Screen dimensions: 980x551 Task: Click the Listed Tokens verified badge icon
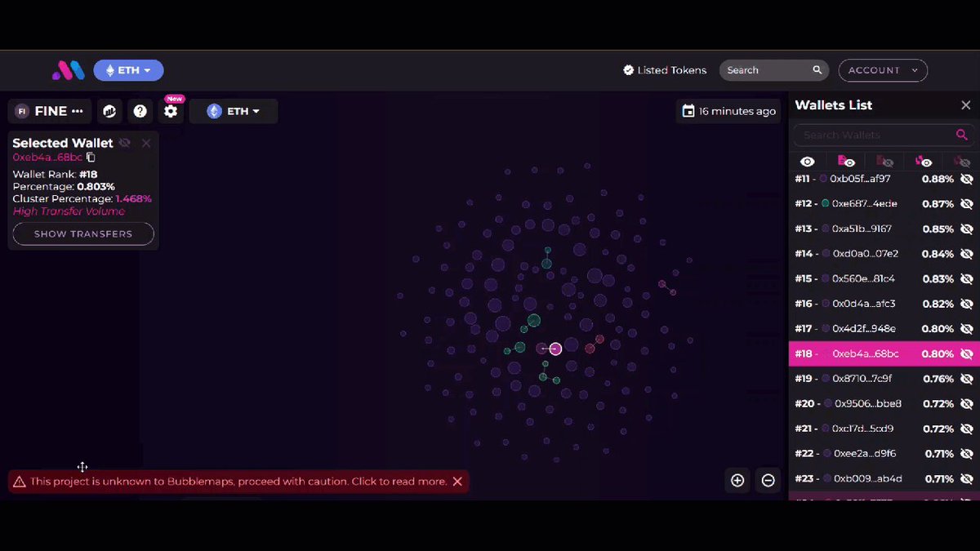click(628, 70)
